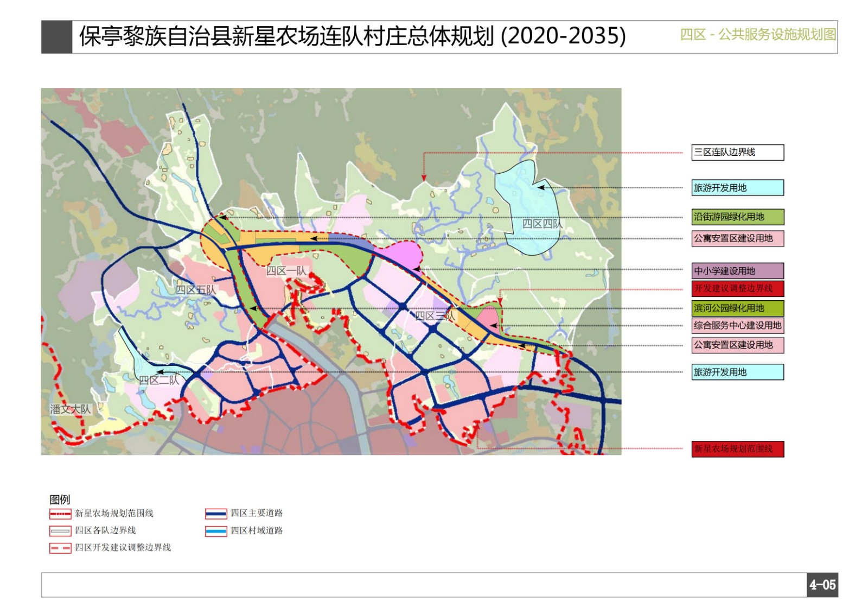The image size is (868, 614).
Task: Select 公寓安置区建设用地 label under 沿街游园绿化用地
Action: click(x=737, y=238)
